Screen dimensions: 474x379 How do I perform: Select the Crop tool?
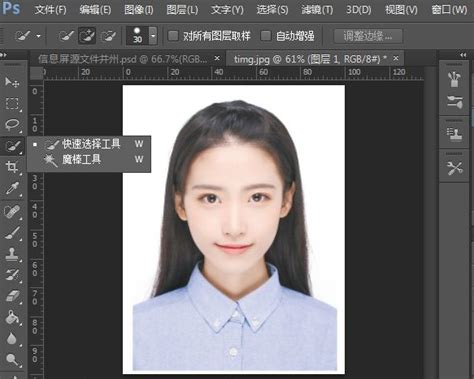pyautogui.click(x=12, y=167)
